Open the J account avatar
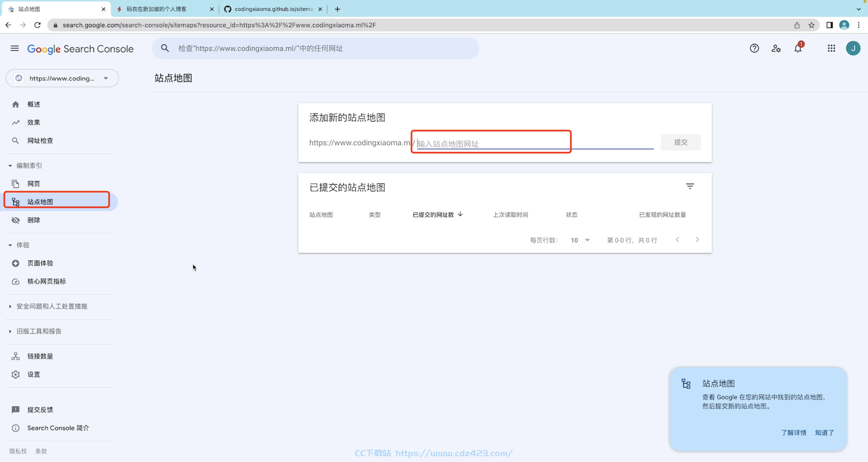Screen dimensions: 868x462 (x=853, y=49)
